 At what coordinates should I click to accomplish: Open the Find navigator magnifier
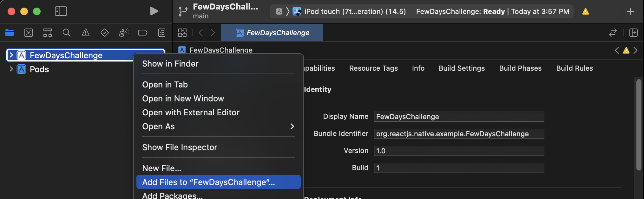click(67, 33)
